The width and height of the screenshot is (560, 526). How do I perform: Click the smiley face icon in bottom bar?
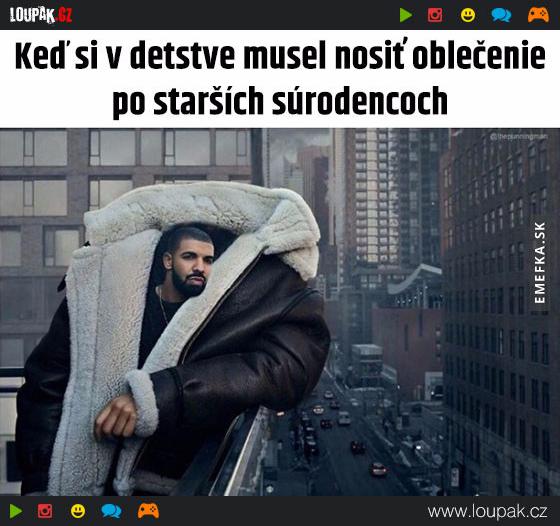point(78,511)
